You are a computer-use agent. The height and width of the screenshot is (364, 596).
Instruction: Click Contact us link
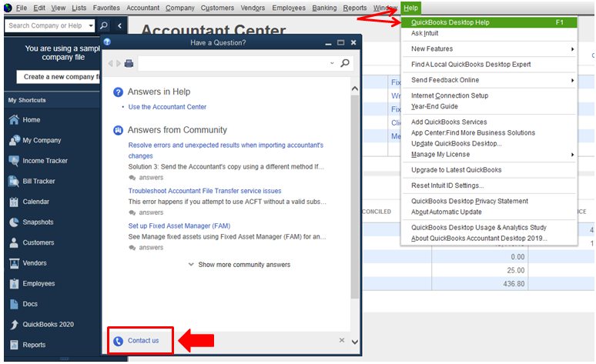(x=143, y=341)
